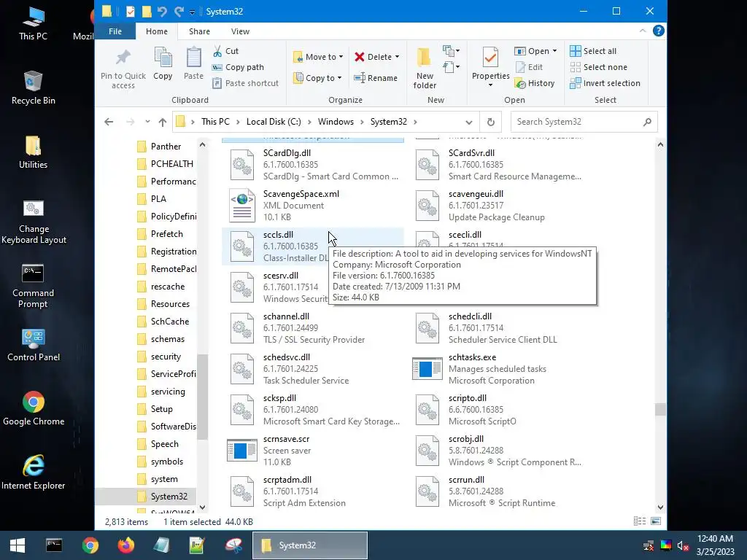
Task: Select the scrrun.dll file
Action: pos(498,491)
